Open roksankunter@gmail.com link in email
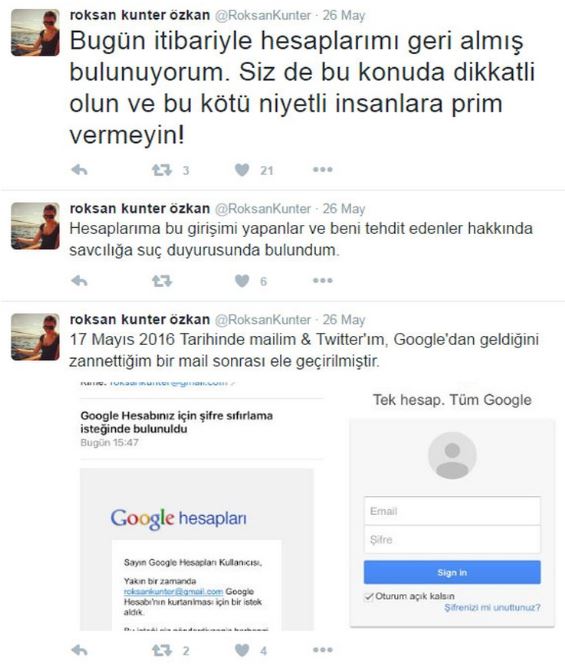565x666 pixels. (x=173, y=592)
